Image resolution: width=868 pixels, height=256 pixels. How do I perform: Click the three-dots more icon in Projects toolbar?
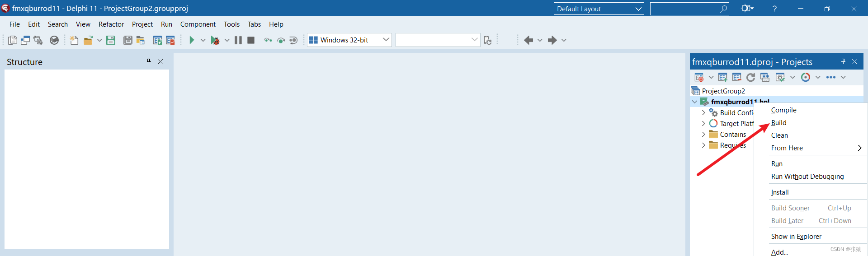click(831, 77)
